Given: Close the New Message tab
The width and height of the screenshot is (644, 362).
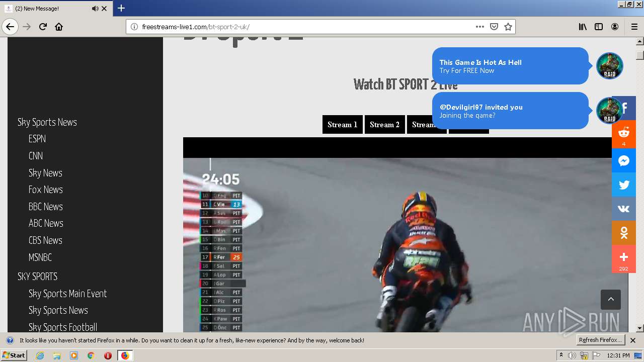Looking at the screenshot, I should [x=104, y=9].
